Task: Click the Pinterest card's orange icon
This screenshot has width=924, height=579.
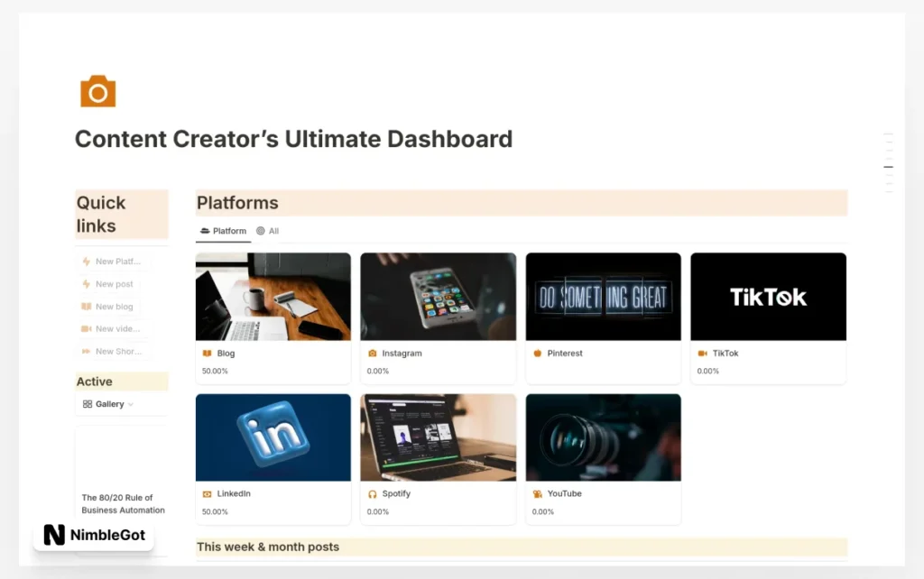Action: point(538,354)
